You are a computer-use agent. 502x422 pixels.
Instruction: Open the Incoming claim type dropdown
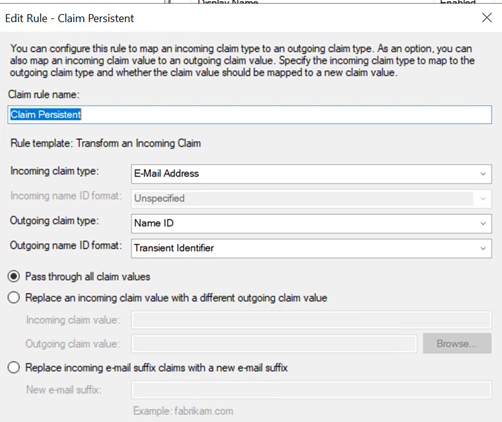click(311, 174)
